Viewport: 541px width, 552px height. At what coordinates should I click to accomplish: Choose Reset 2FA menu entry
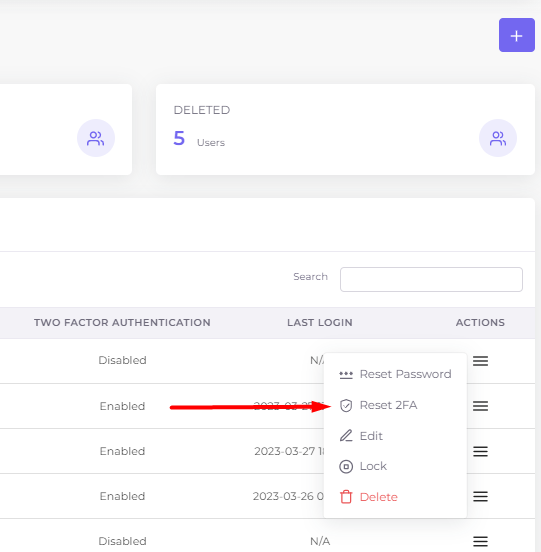click(378, 405)
